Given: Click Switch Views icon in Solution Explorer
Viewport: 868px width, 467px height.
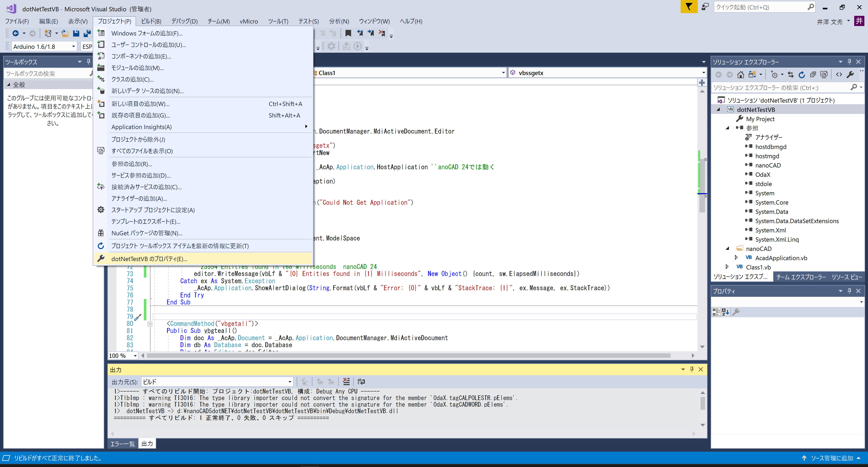Looking at the screenshot, I should coord(752,74).
